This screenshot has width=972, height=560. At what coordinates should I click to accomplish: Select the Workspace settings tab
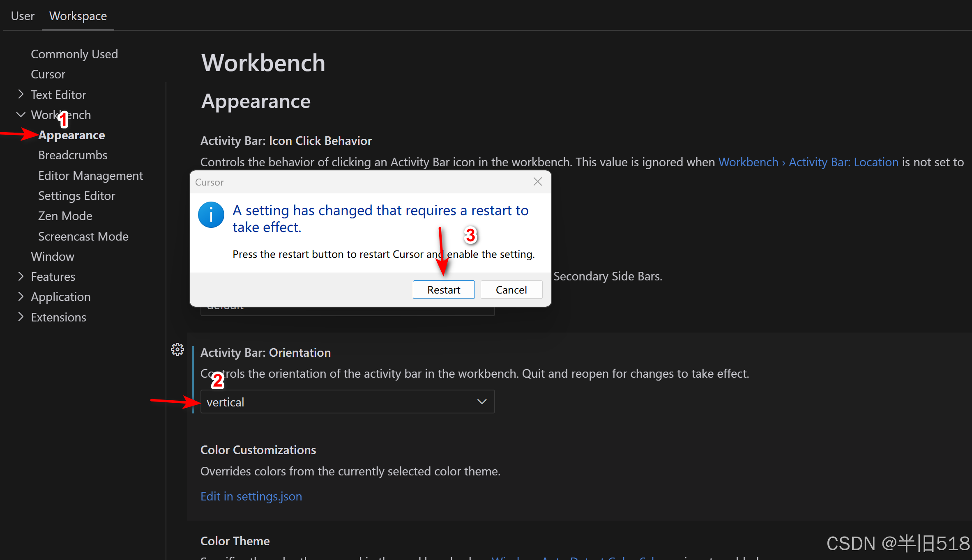click(78, 16)
